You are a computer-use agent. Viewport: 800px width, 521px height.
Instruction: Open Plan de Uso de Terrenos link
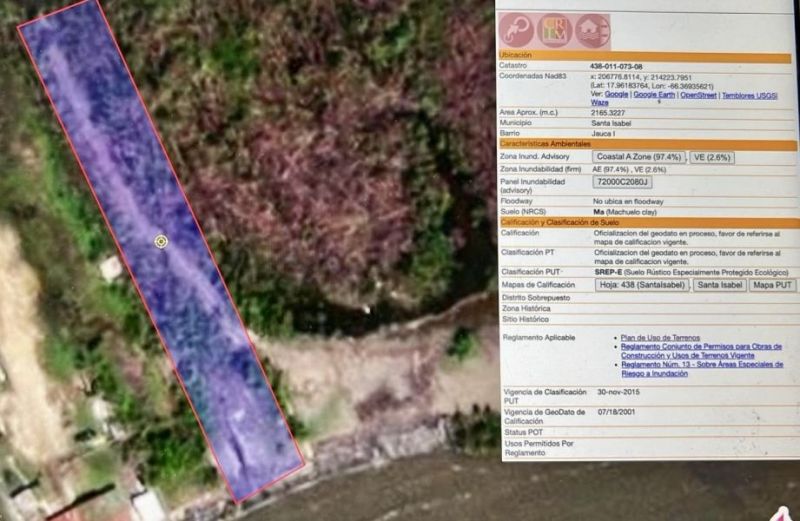click(660, 338)
